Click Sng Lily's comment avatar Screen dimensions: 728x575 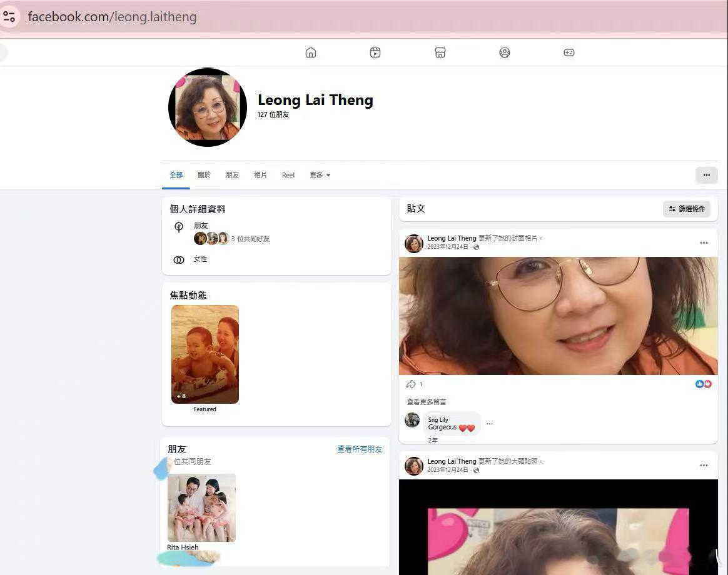point(412,420)
